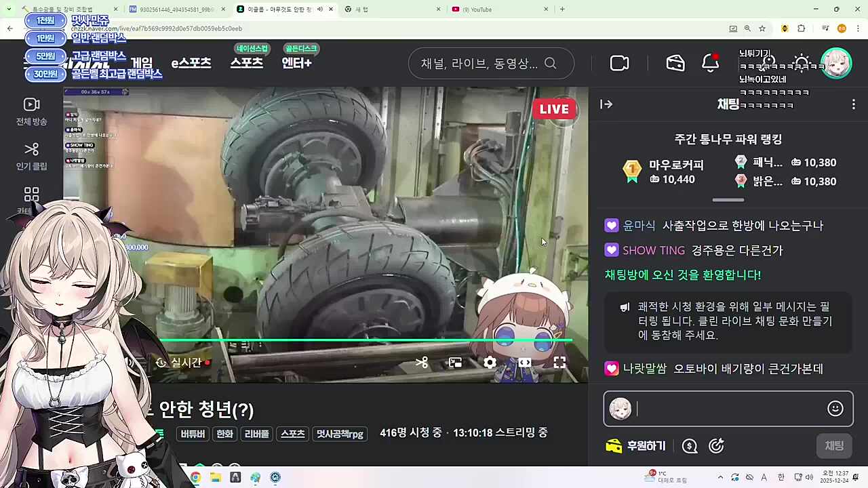This screenshot has width=868, height=488.
Task: Switch to the e스포츠 tab
Action: click(x=191, y=63)
